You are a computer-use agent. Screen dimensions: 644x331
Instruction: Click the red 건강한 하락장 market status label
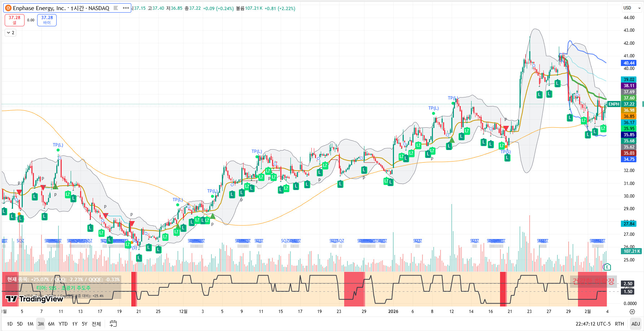[x=593, y=281]
